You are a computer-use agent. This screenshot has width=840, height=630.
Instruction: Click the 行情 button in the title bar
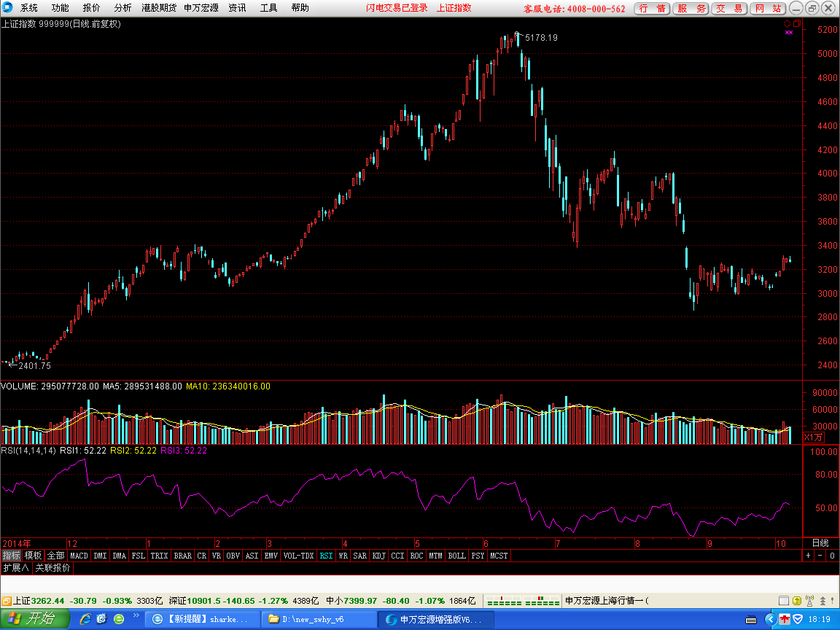[652, 8]
